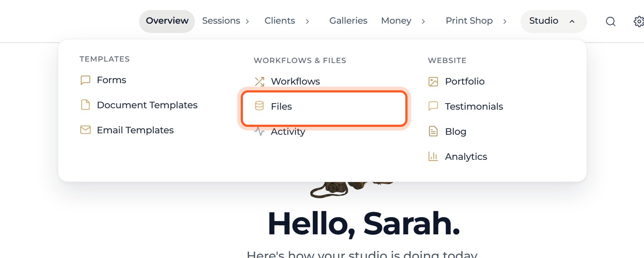Click the Analytics bar chart icon

click(x=433, y=156)
